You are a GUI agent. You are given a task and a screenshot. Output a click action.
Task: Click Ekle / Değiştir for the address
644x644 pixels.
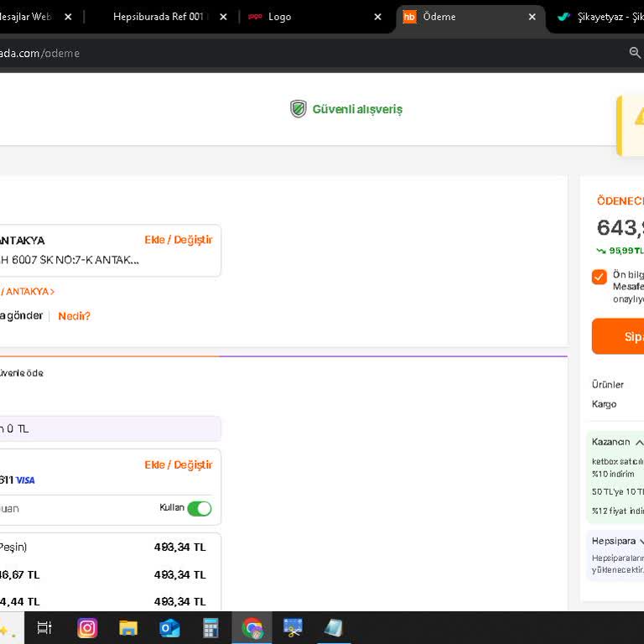178,240
